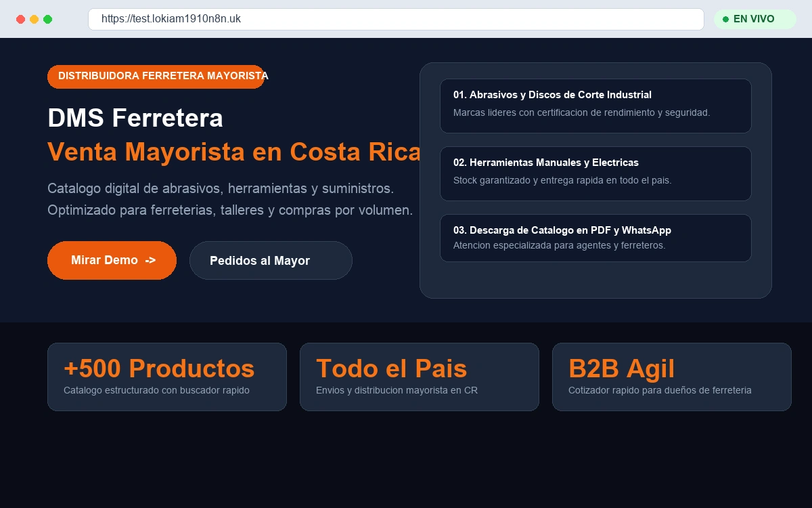Image resolution: width=812 pixels, height=508 pixels.
Task: Click the Todo el Pais stat card
Action: pos(420,377)
